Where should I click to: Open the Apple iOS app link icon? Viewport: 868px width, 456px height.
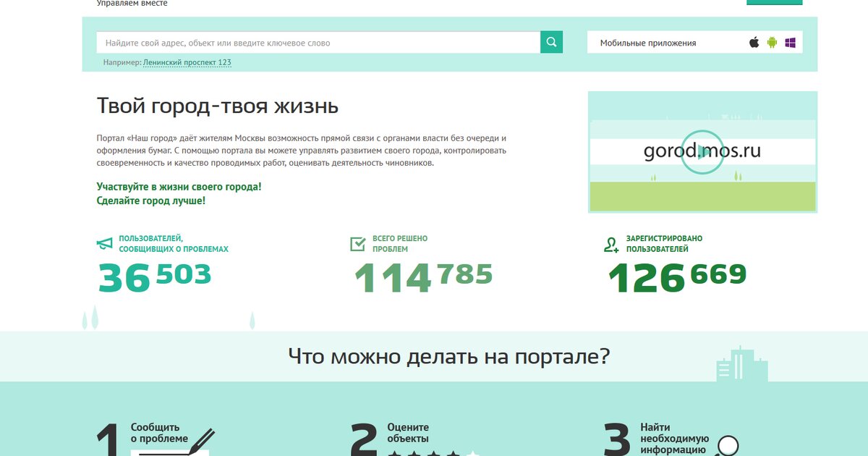point(754,43)
